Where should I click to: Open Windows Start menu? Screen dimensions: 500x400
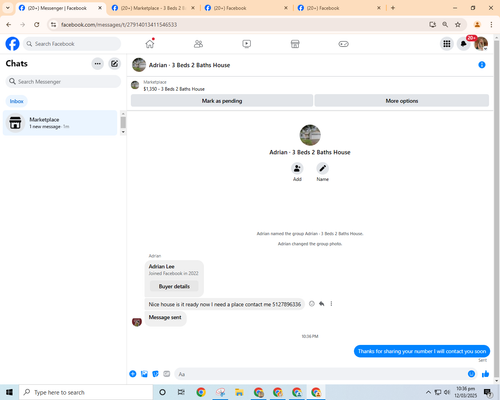pos(9,392)
